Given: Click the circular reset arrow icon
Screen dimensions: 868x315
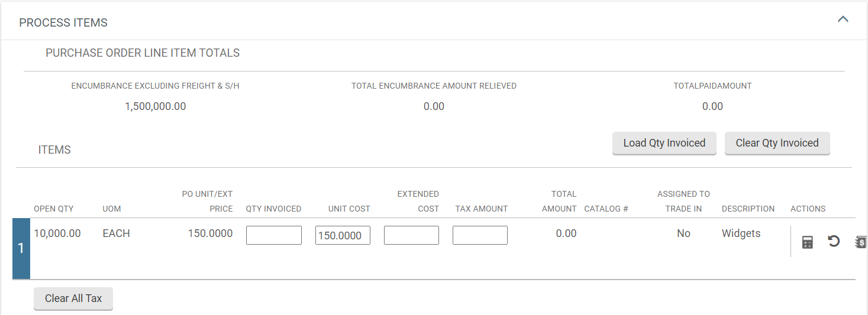Looking at the screenshot, I should coord(834,241).
